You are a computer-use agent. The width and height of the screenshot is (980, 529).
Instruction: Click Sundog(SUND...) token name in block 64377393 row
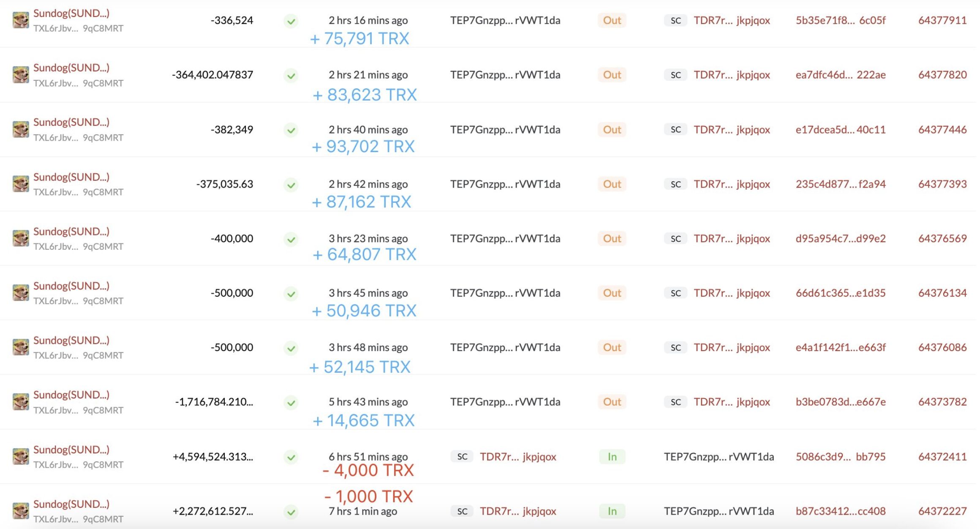(71, 177)
